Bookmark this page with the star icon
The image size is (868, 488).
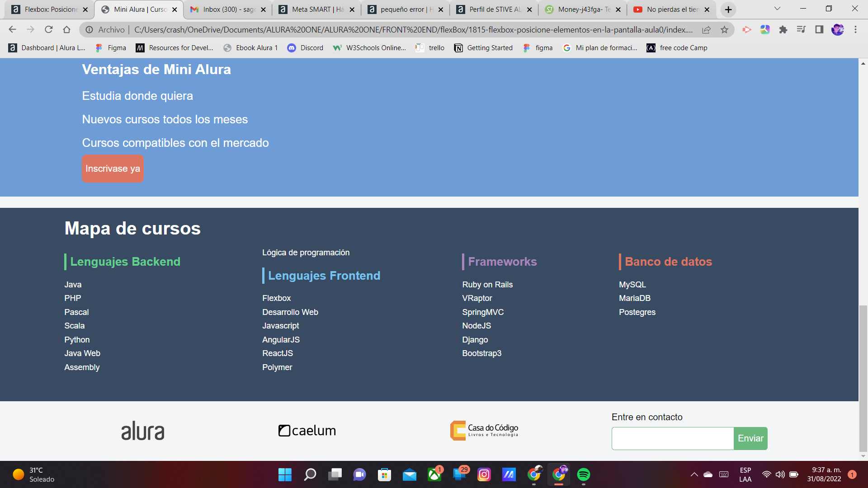click(724, 30)
